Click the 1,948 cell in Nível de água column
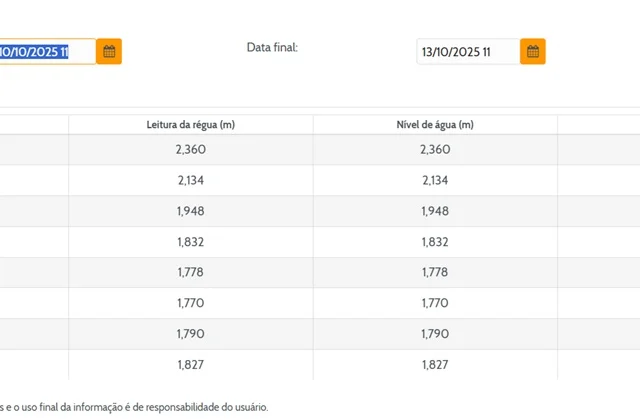640x419 pixels. (x=435, y=211)
